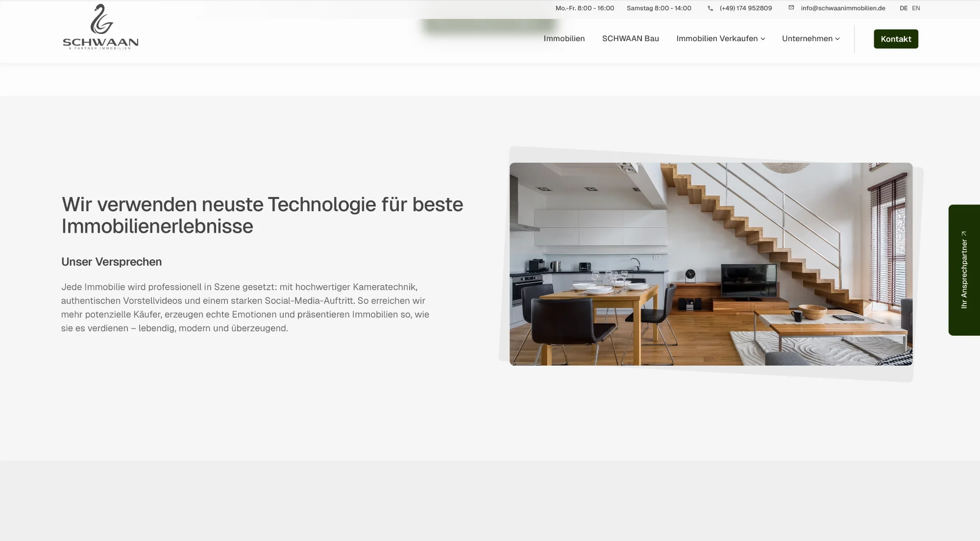Viewport: 980px width, 541px height.
Task: Click the SCHWAAN swan logo
Action: point(100,20)
